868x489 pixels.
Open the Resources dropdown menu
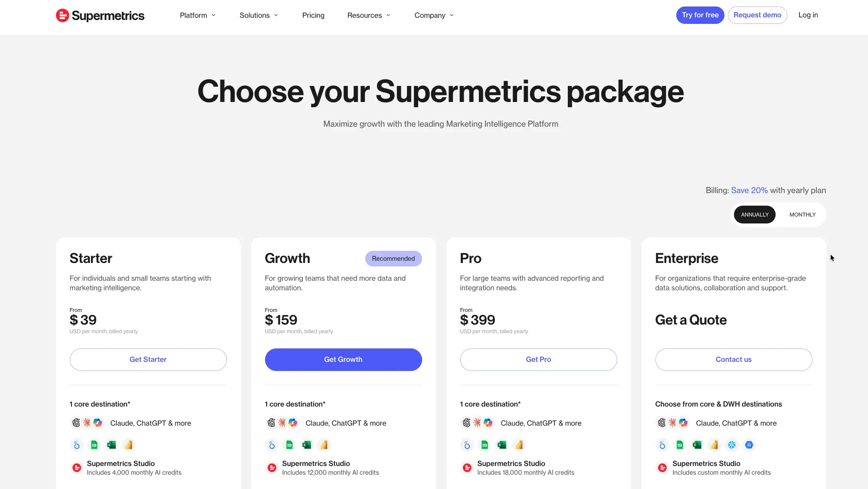369,15
